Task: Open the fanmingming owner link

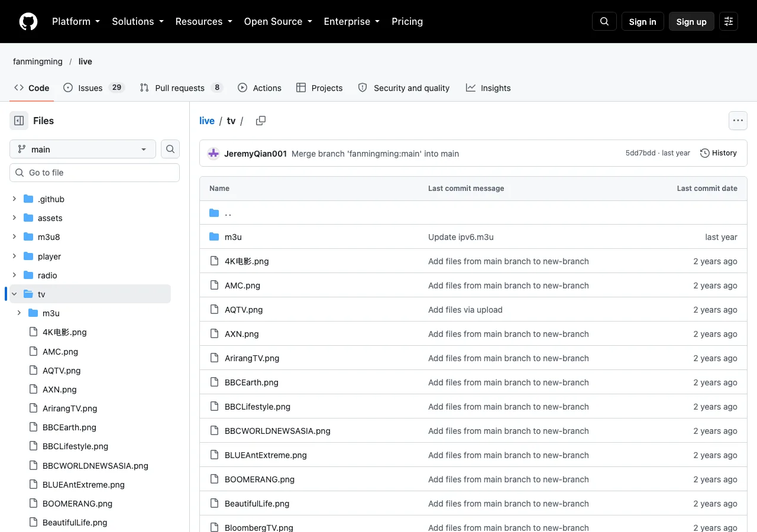Action: pos(38,61)
